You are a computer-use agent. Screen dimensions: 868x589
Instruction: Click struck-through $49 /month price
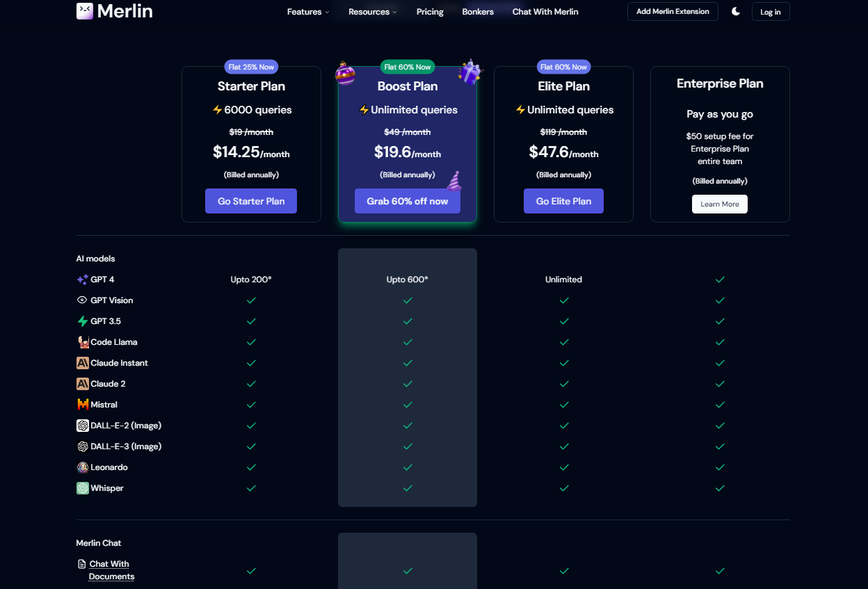408,132
